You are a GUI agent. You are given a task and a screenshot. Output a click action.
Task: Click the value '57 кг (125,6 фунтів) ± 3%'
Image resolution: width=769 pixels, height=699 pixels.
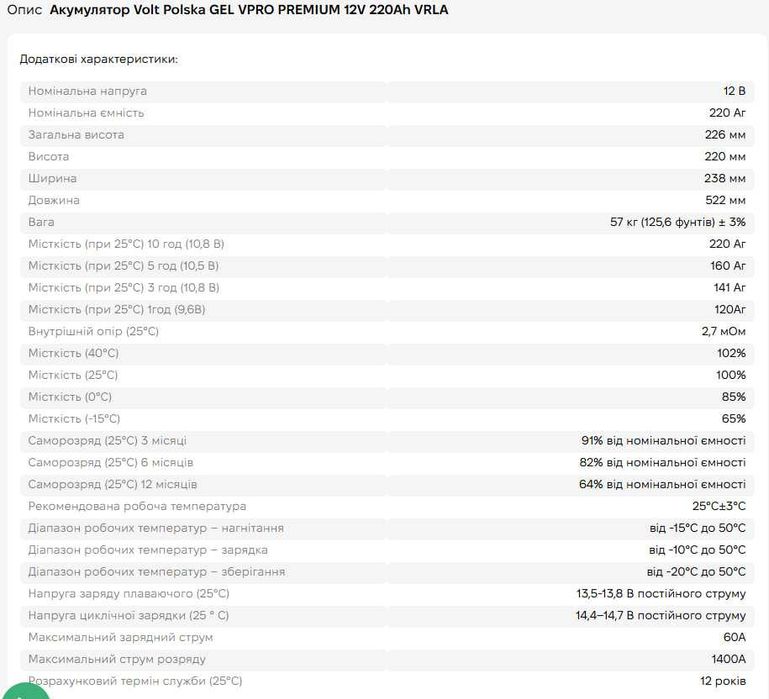pos(678,222)
